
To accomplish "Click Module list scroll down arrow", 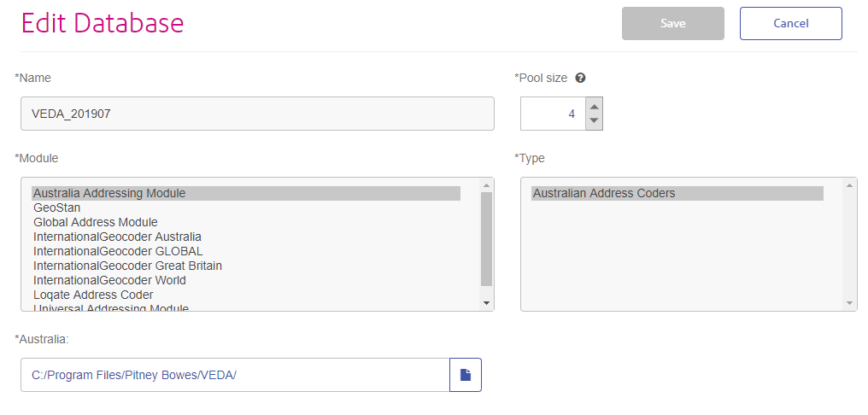I will tap(487, 302).
